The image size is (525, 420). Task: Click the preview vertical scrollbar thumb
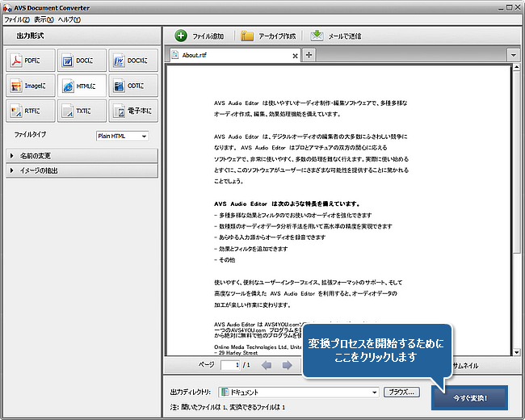coord(516,162)
